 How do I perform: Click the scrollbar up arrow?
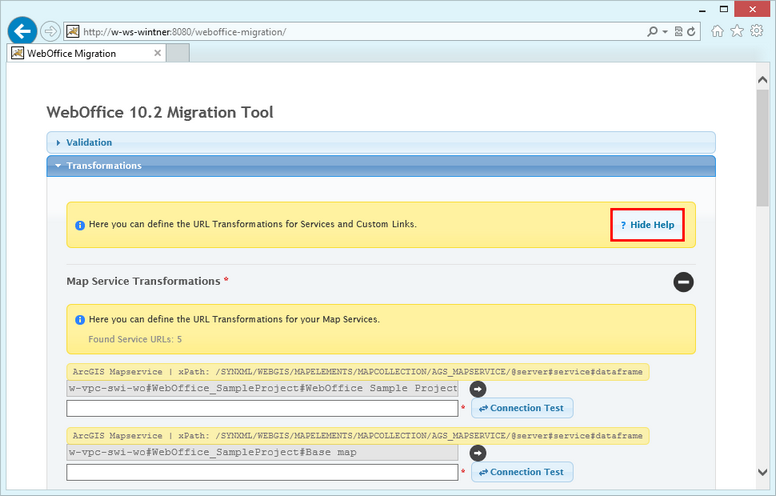coord(763,80)
